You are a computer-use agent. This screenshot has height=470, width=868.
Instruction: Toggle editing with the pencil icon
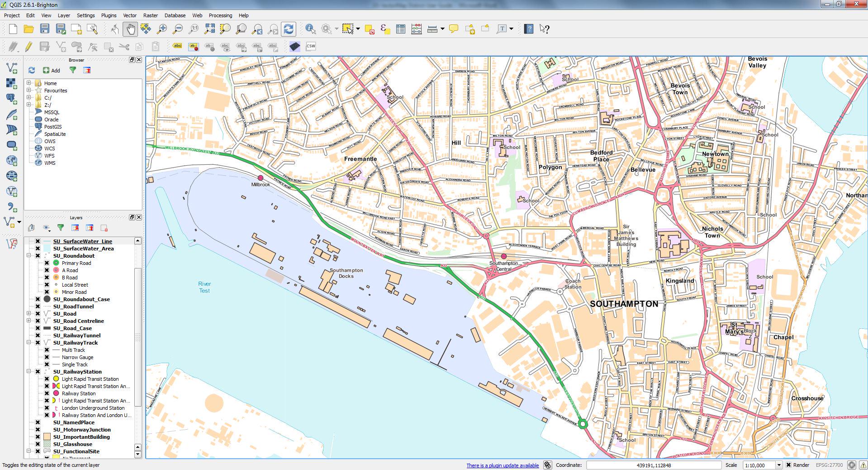[28, 46]
